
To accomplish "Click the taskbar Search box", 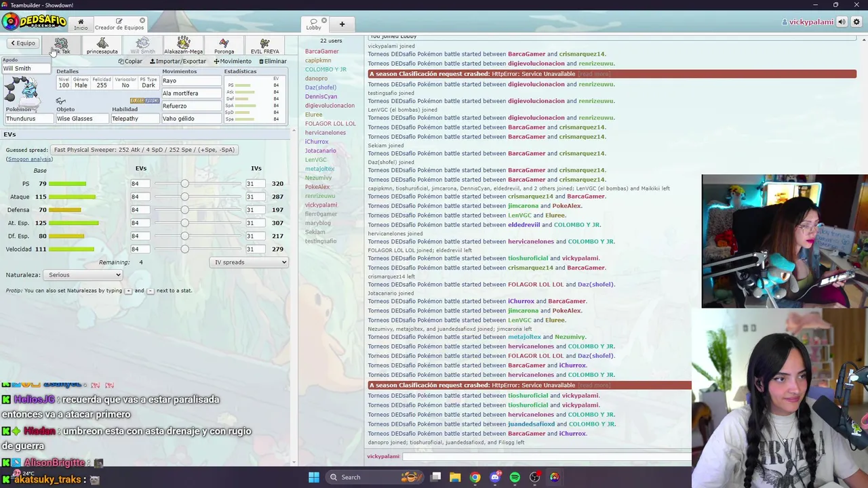I will (x=373, y=477).
